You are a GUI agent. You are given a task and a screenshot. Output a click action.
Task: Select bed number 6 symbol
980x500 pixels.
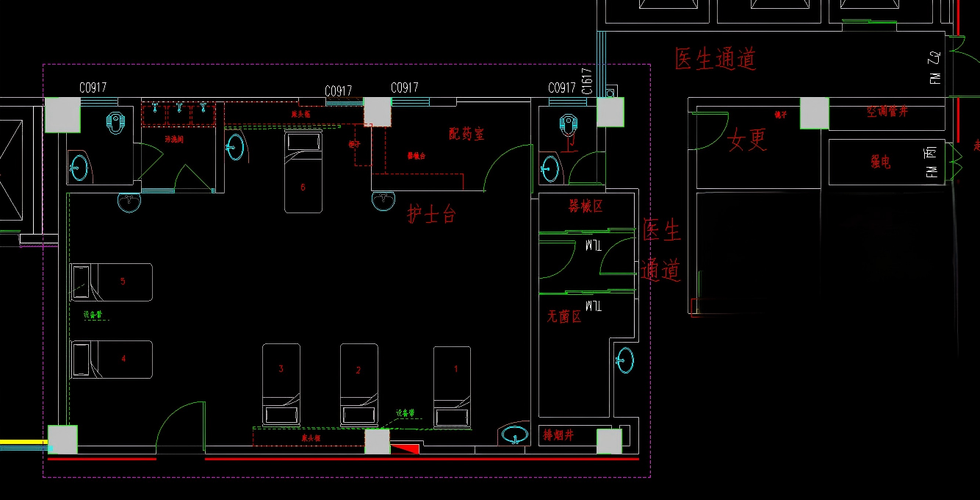pyautogui.click(x=303, y=173)
